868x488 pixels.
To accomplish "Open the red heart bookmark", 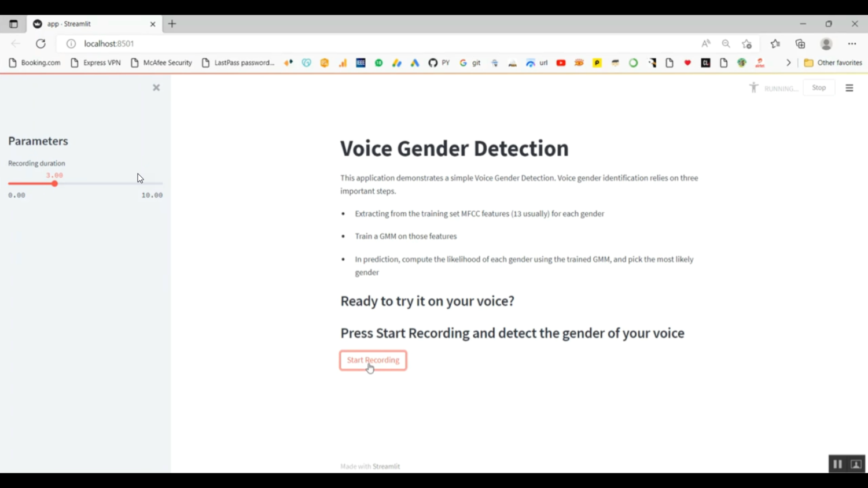I will tap(687, 62).
